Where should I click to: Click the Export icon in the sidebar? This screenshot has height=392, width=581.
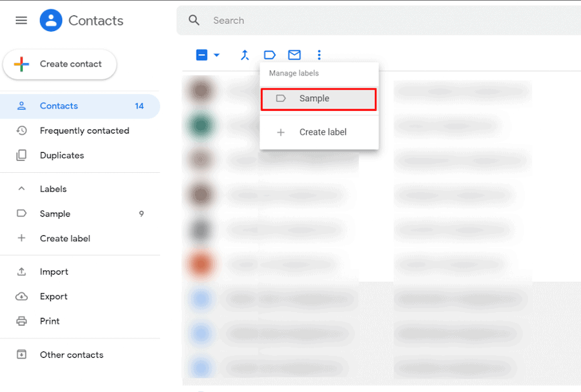point(22,296)
